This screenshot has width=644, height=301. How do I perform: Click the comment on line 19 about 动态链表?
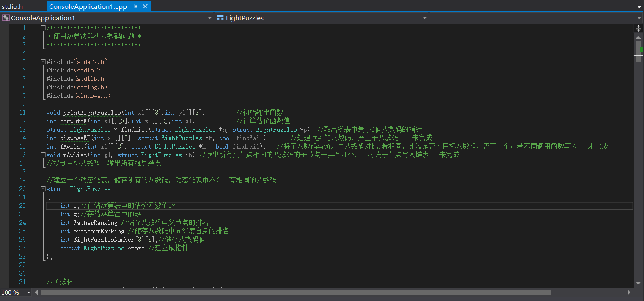pos(161,180)
